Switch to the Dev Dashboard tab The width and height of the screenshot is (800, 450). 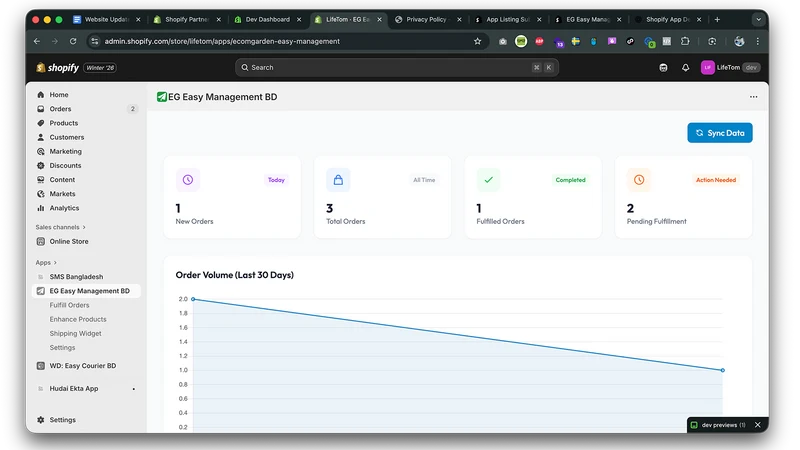click(267, 19)
